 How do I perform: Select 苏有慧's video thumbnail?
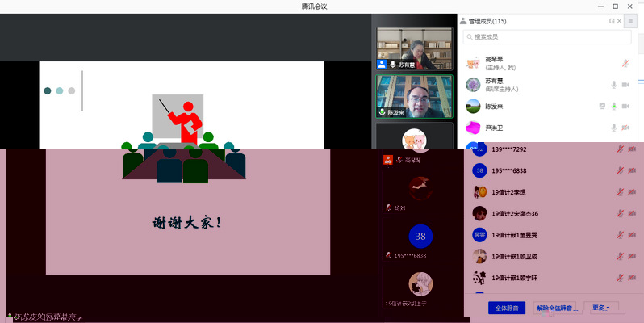414,48
